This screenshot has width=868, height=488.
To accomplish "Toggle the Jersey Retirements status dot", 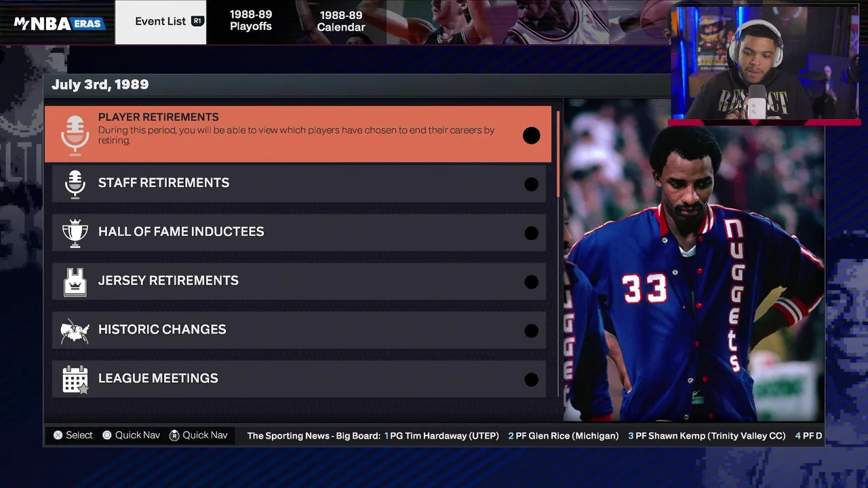I will coord(532,282).
